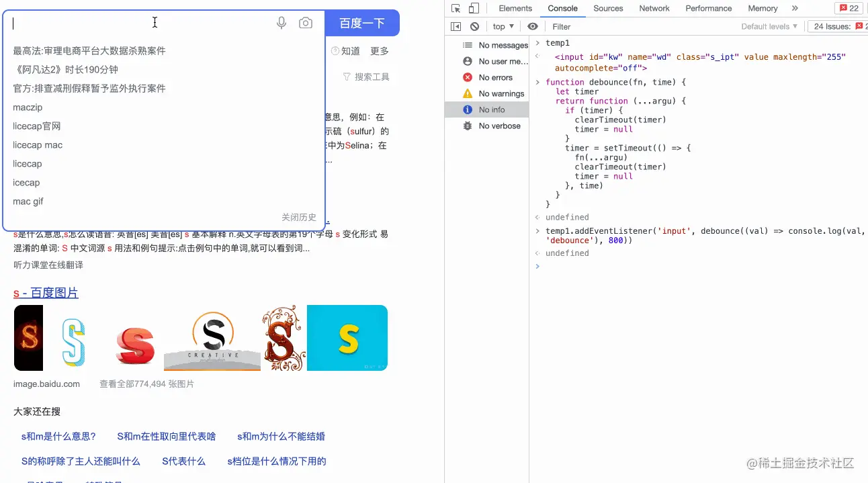
Task: Click the debounce function definition line
Action: click(x=615, y=82)
